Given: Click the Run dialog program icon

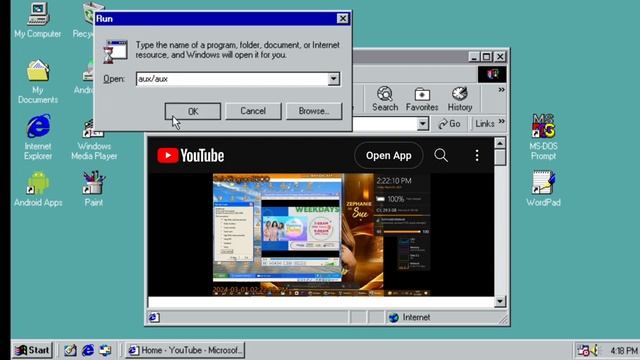Looking at the screenshot, I should [115, 52].
